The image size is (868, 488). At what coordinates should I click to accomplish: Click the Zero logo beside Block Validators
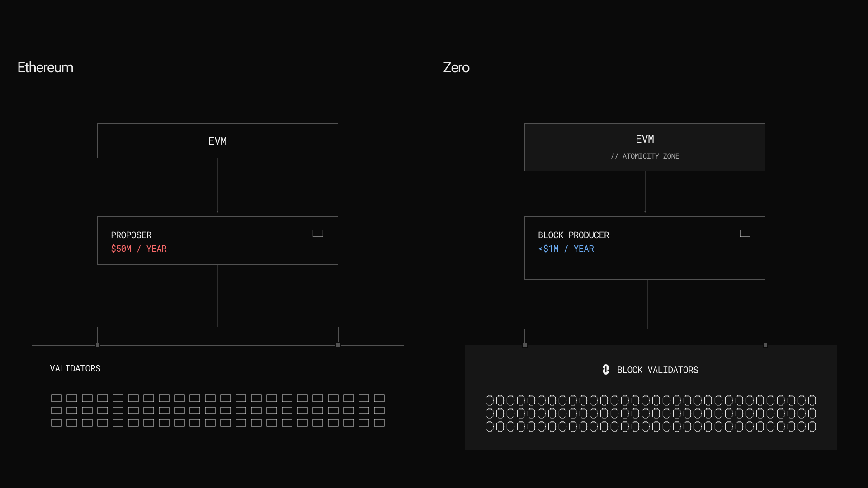coord(606,370)
